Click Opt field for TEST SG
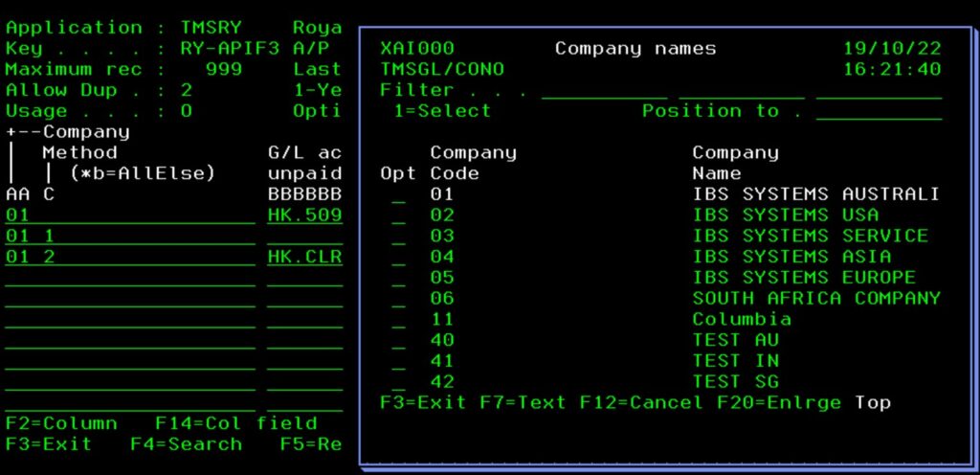 point(398,383)
